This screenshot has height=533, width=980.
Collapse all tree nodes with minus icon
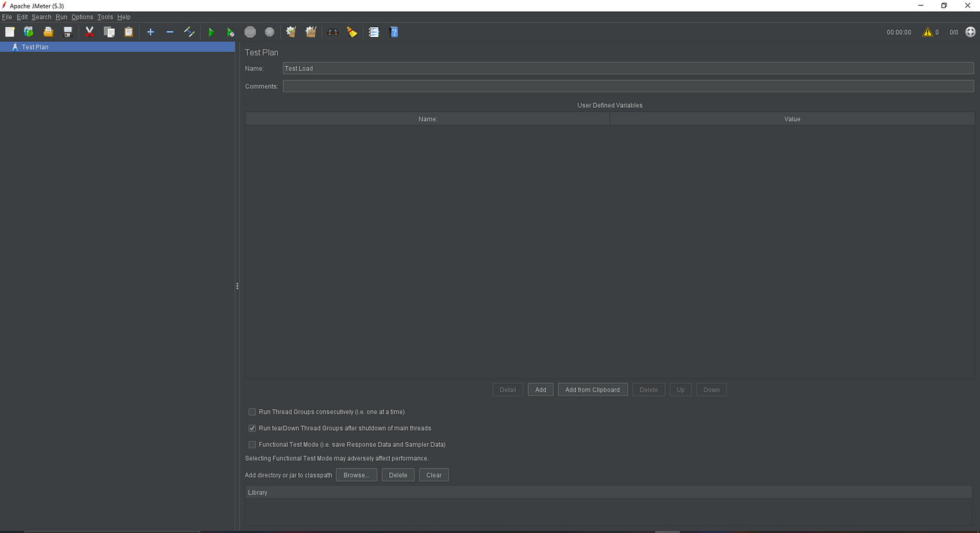point(169,32)
